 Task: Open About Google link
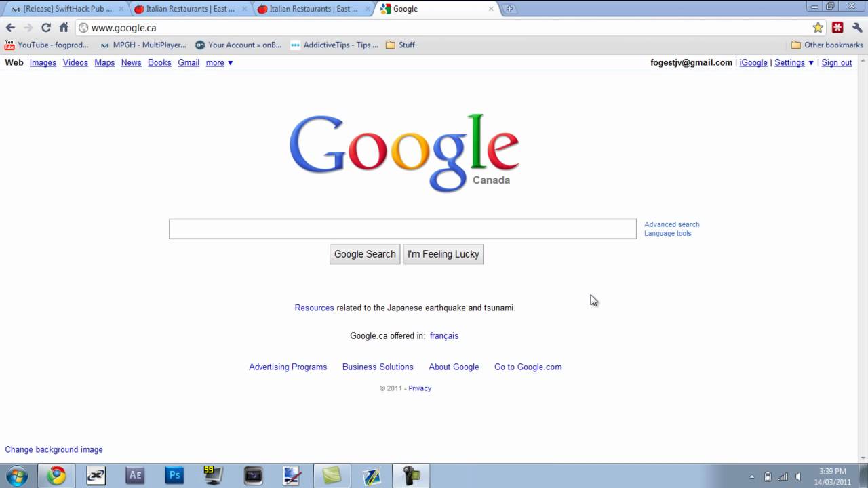(454, 367)
